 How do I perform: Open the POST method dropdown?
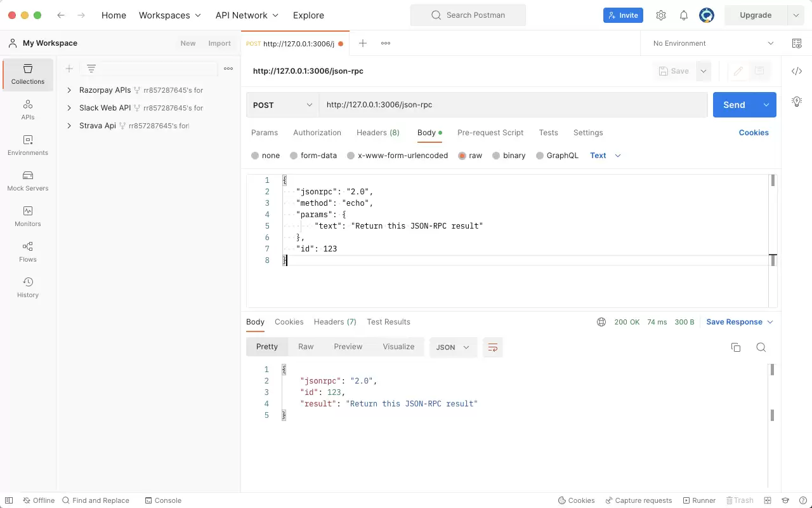tap(283, 105)
